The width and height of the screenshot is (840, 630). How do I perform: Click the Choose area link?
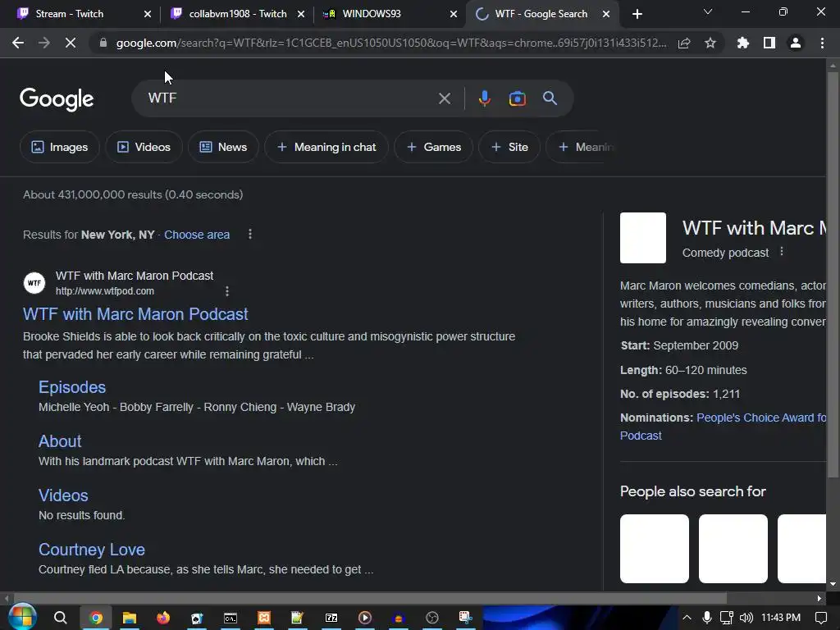(x=197, y=235)
